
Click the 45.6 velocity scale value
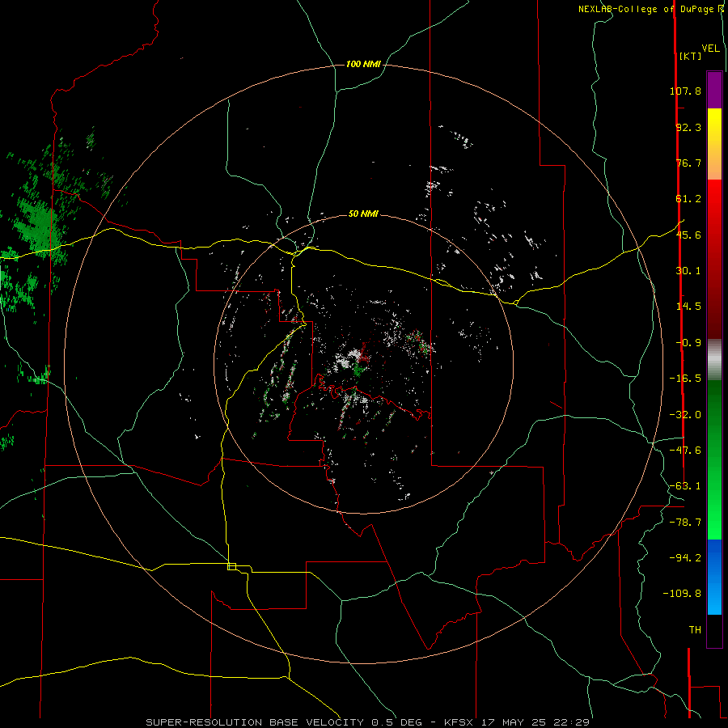(688, 235)
